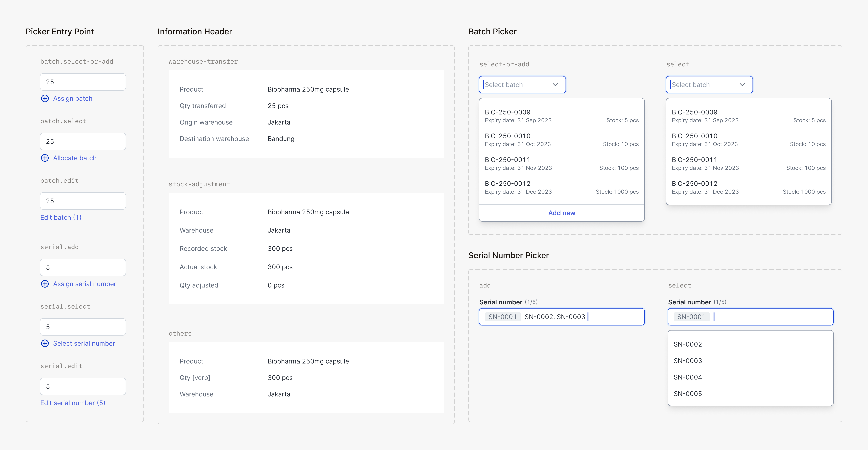Image resolution: width=868 pixels, height=450 pixels.
Task: Choose BIO-250-0012 in select-or-add list
Action: point(562,188)
